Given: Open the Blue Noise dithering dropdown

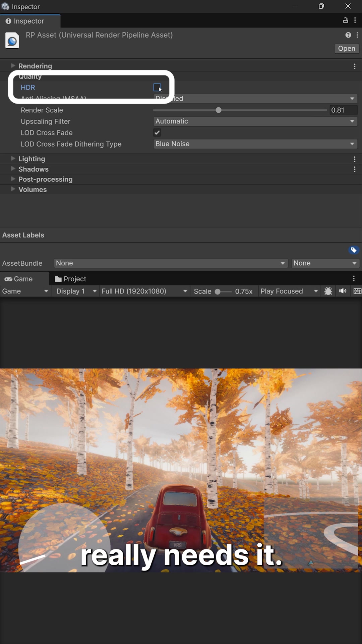Looking at the screenshot, I should point(255,144).
